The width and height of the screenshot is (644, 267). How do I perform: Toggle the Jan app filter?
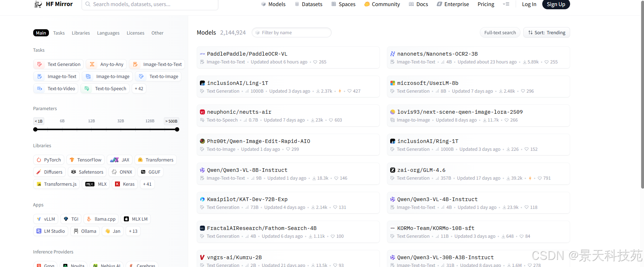coord(112,231)
